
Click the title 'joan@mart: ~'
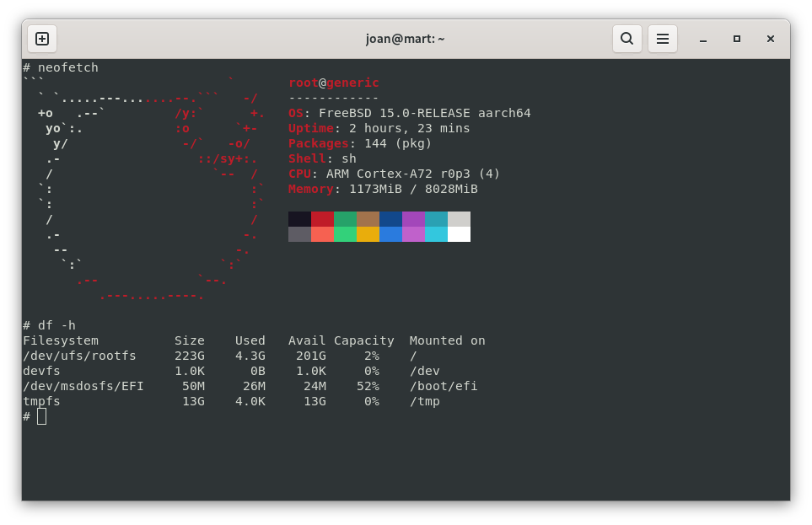pyautogui.click(x=406, y=39)
